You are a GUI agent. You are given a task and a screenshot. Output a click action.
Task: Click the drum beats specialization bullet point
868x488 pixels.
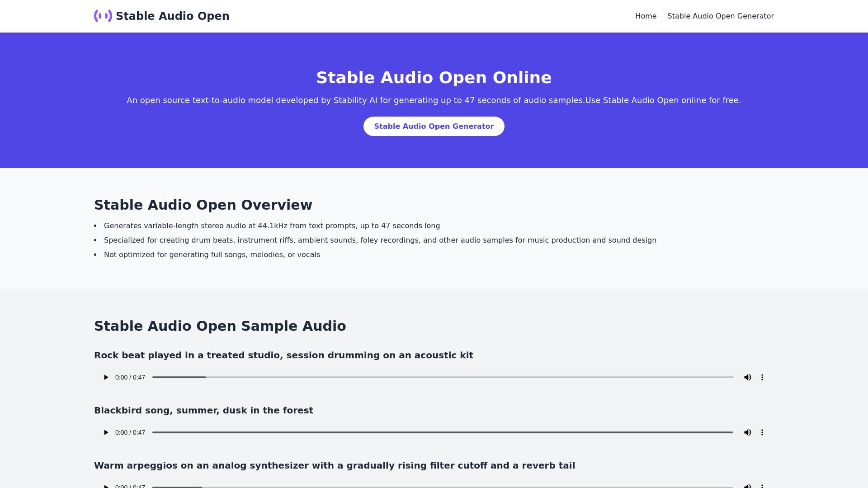click(x=380, y=240)
